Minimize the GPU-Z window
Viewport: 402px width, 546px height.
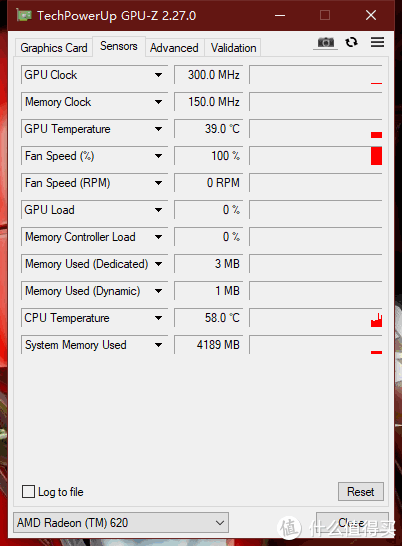(280, 15)
